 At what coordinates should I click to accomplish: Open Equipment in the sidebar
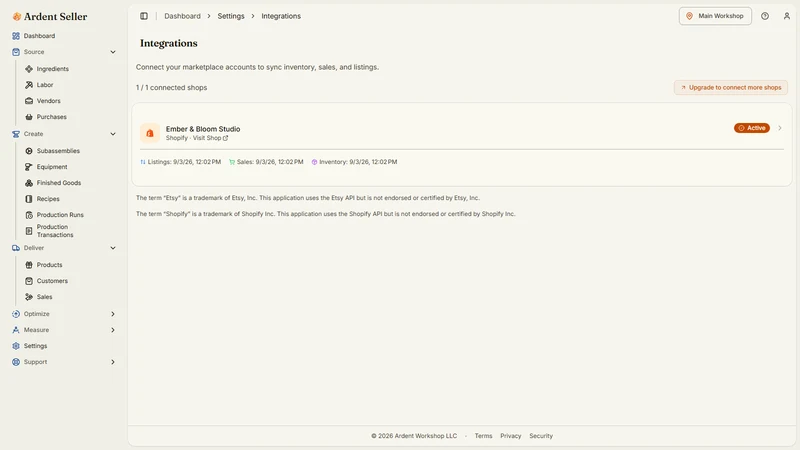click(x=52, y=167)
